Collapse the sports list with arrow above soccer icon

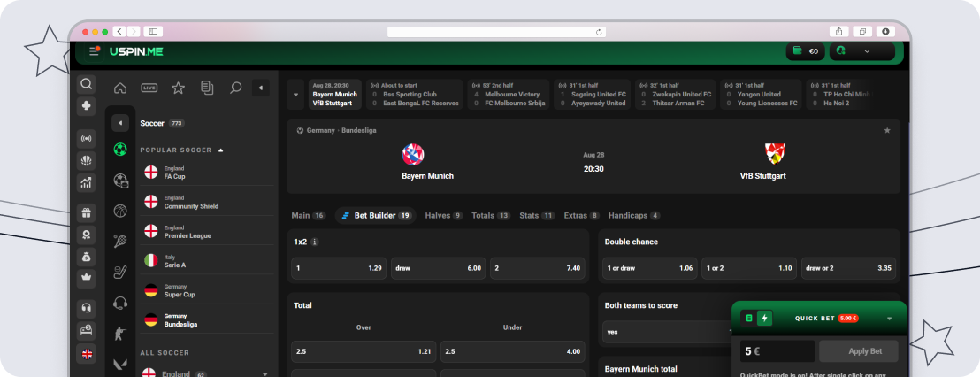120,123
